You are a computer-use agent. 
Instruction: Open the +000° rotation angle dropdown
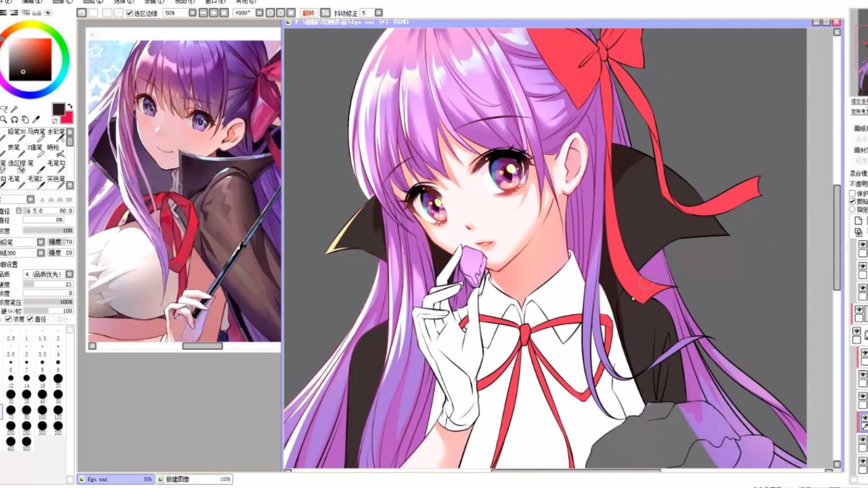[x=259, y=13]
